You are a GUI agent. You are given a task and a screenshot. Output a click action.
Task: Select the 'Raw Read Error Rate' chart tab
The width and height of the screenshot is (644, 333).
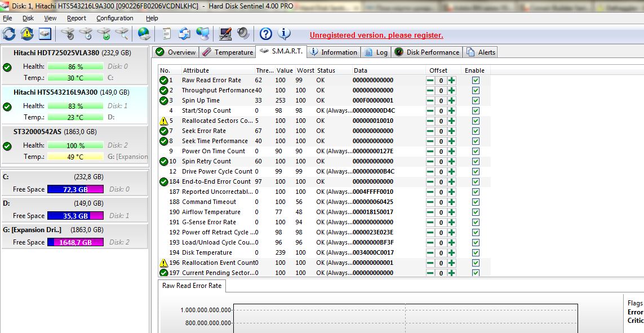click(192, 286)
